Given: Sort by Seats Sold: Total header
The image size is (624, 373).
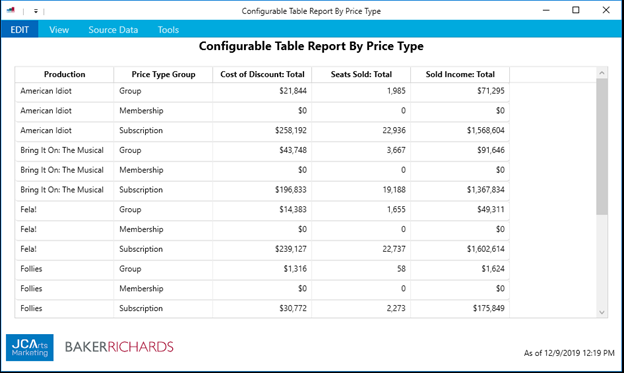Looking at the screenshot, I should 361,74.
